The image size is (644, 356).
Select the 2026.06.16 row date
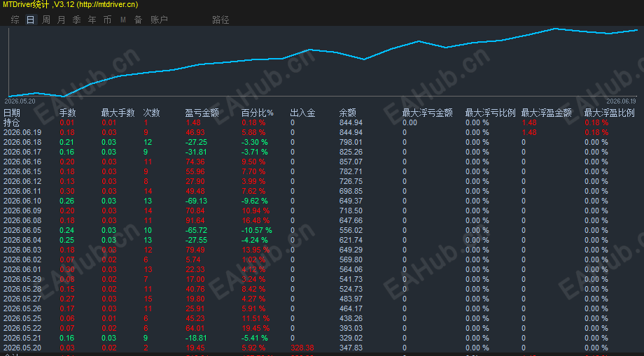[22, 162]
